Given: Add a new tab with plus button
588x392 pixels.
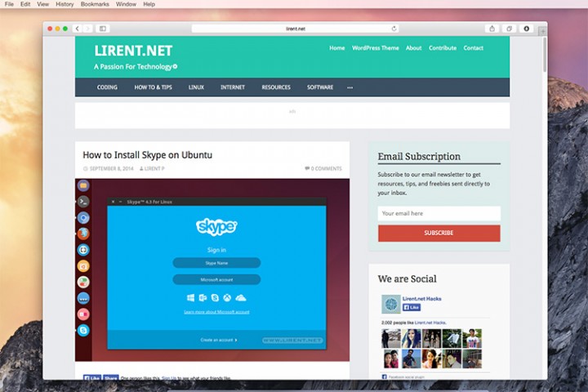Looking at the screenshot, I should point(542,31).
